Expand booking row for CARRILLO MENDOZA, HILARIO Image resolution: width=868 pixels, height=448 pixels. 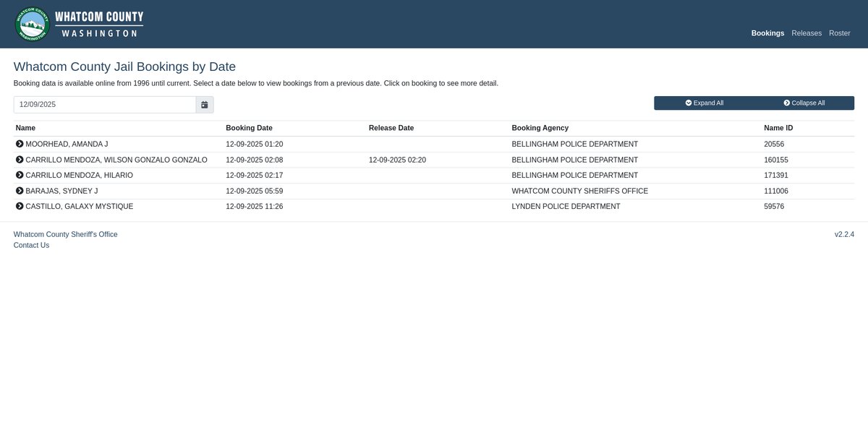[20, 176]
